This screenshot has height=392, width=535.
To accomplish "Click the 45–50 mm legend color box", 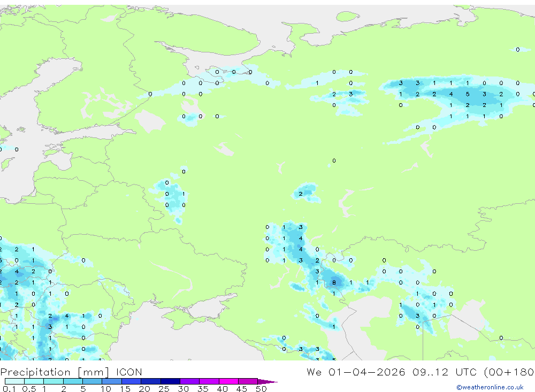I will coord(248,381).
